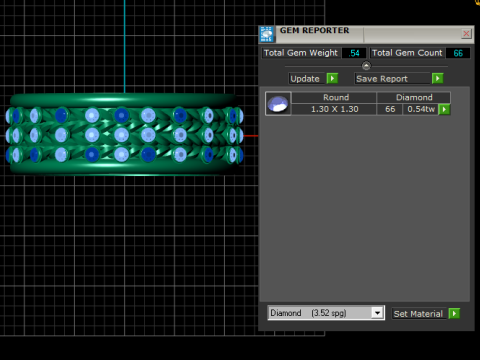
Task: Click the green arrow beside Set Material
Action: (x=454, y=314)
